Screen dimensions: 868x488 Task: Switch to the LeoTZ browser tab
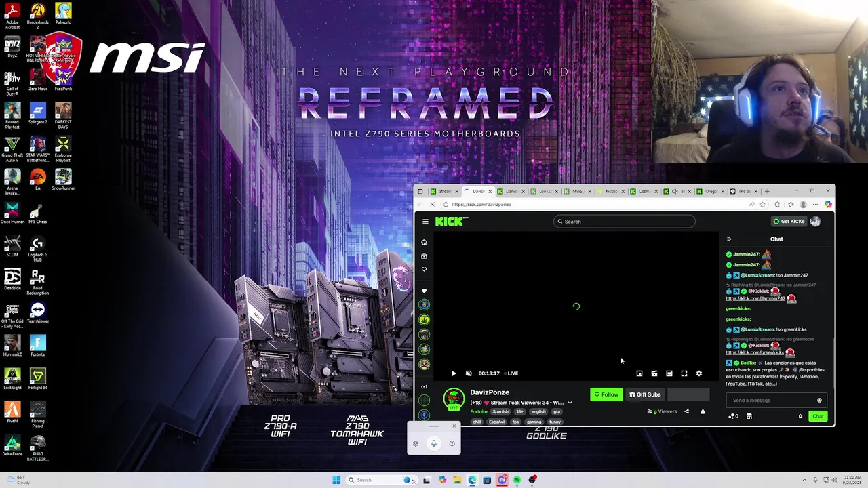pos(544,191)
